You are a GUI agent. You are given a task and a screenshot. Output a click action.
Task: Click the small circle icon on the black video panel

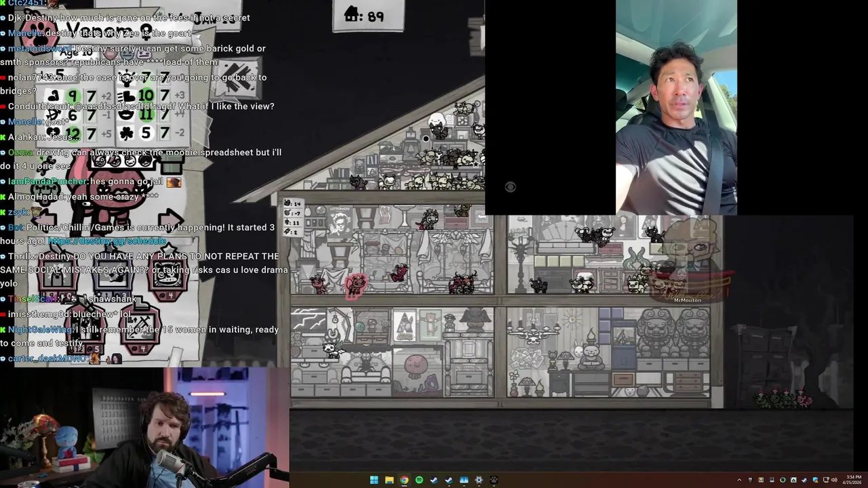(511, 187)
